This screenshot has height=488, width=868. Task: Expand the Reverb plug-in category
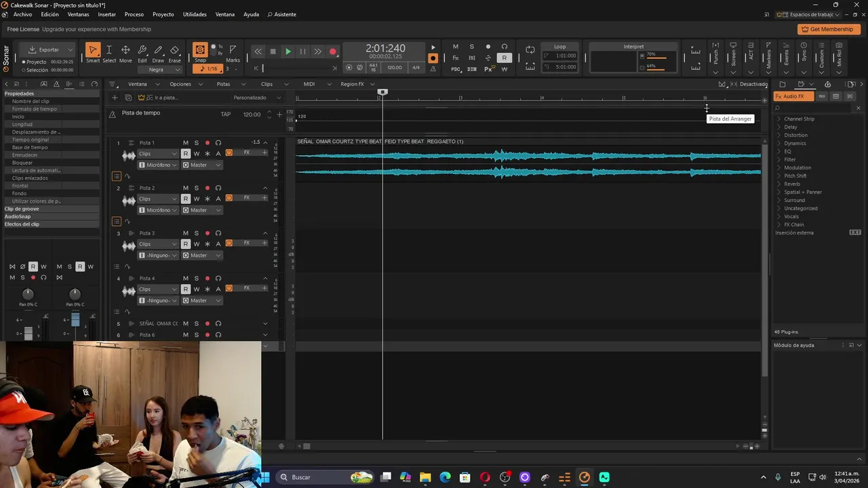pos(792,184)
